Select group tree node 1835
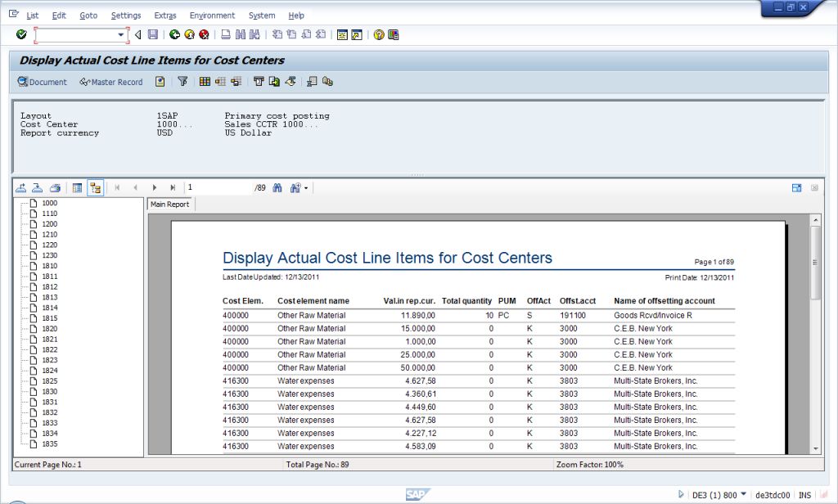 pos(50,443)
